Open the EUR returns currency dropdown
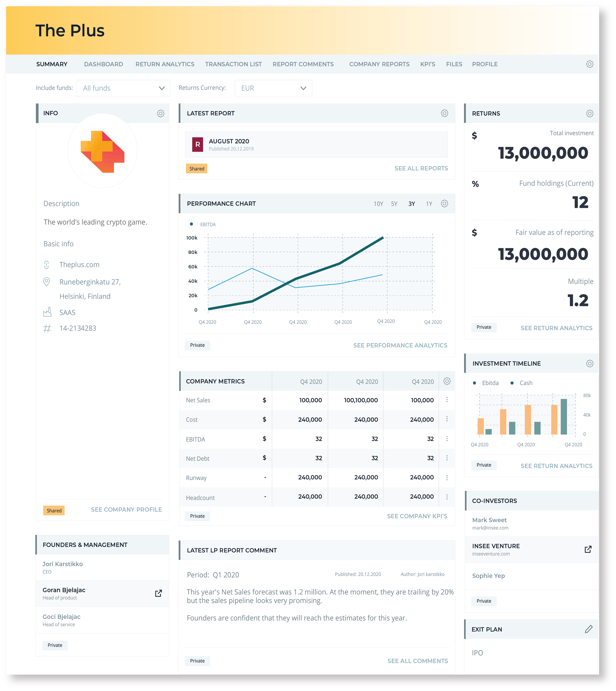Image resolution: width=616 pixels, height=691 pixels. 273,88
